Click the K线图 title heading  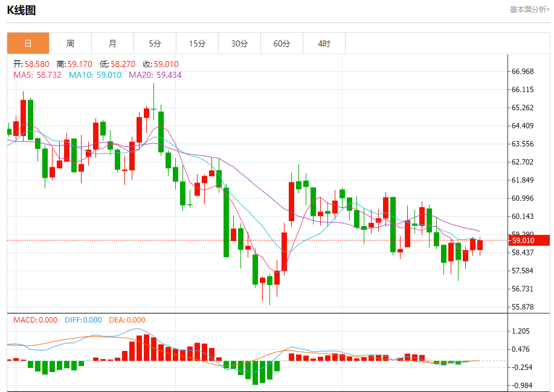click(x=21, y=10)
